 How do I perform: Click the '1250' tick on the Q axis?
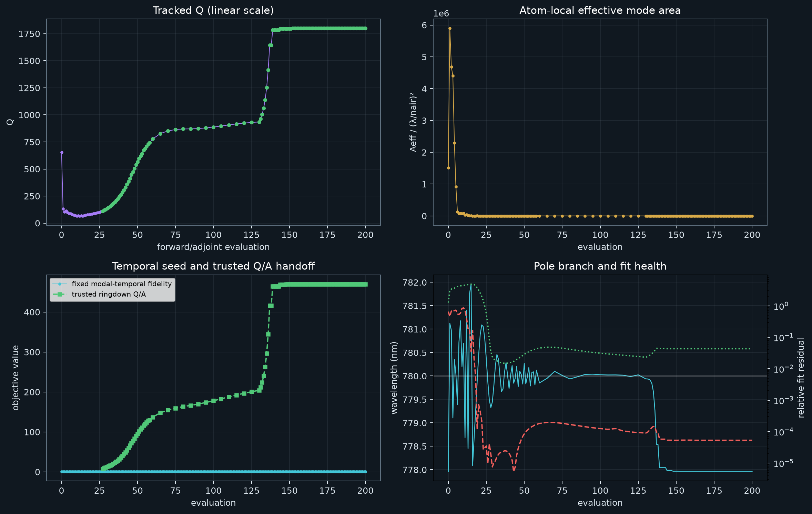[x=29, y=88]
